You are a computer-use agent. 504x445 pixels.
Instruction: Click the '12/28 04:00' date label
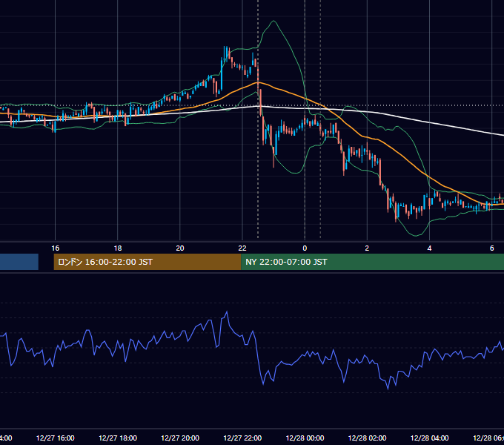tap(429, 438)
